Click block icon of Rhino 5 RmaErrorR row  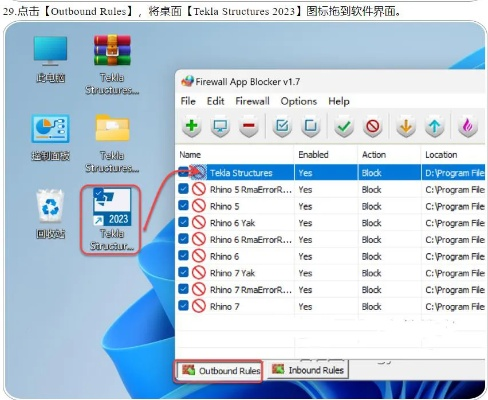pos(199,189)
